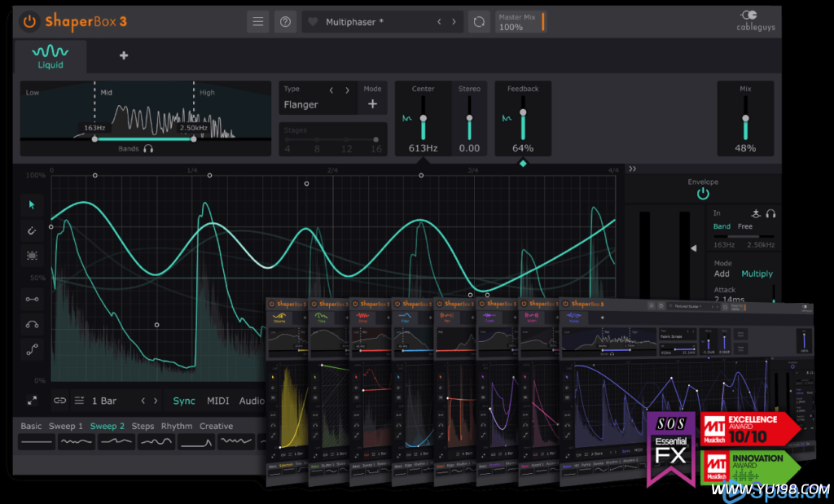Collapse the Envelope side panel with the chevrons
This screenshot has width=834, height=504.
point(633,168)
